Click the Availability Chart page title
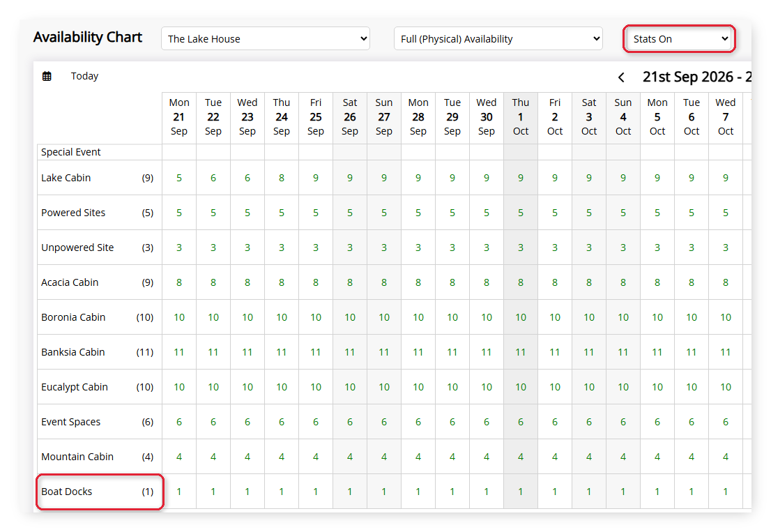 [x=88, y=38]
